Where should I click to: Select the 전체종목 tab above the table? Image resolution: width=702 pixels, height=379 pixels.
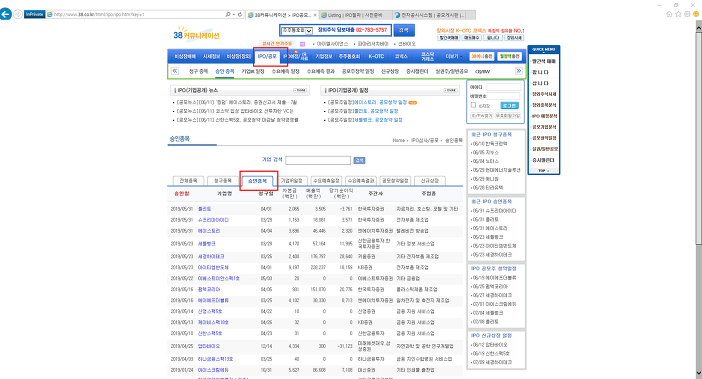coord(188,181)
